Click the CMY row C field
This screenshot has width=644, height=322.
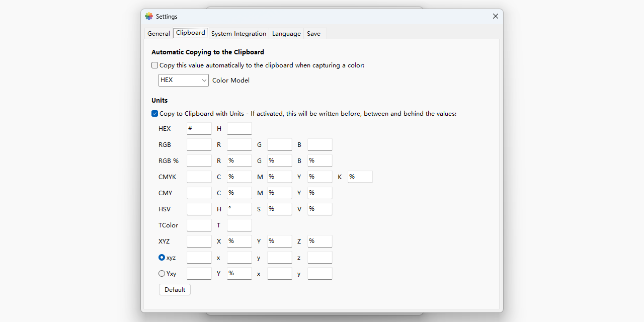point(239,193)
